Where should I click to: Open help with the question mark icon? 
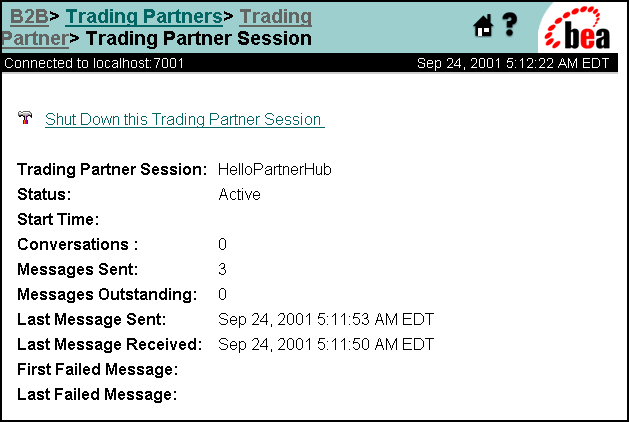tap(510, 25)
